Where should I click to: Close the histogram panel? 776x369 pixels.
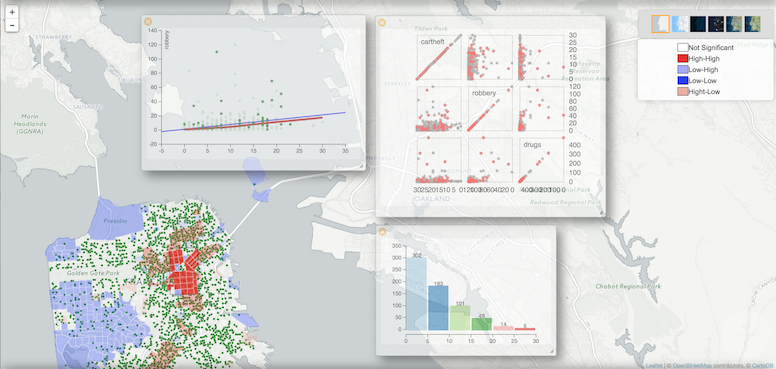tap(382, 231)
